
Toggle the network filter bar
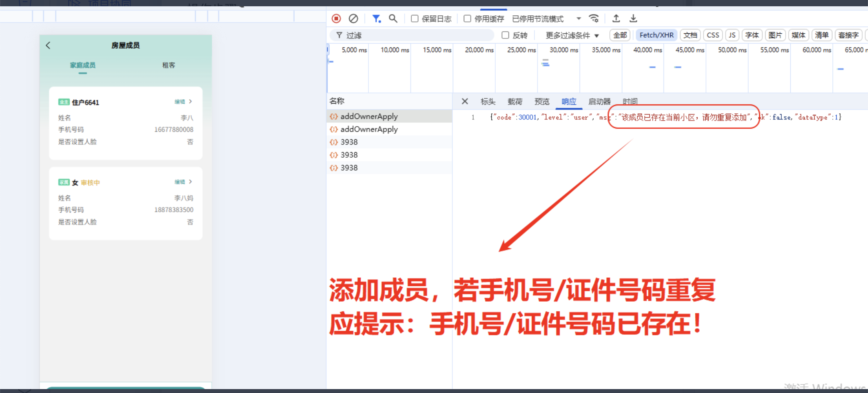376,18
